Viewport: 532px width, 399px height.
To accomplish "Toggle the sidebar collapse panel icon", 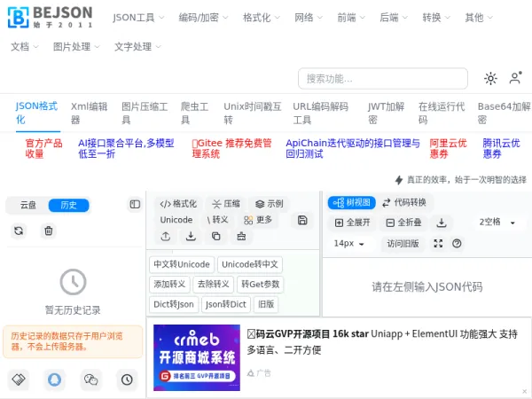I will pyautogui.click(x=135, y=204).
